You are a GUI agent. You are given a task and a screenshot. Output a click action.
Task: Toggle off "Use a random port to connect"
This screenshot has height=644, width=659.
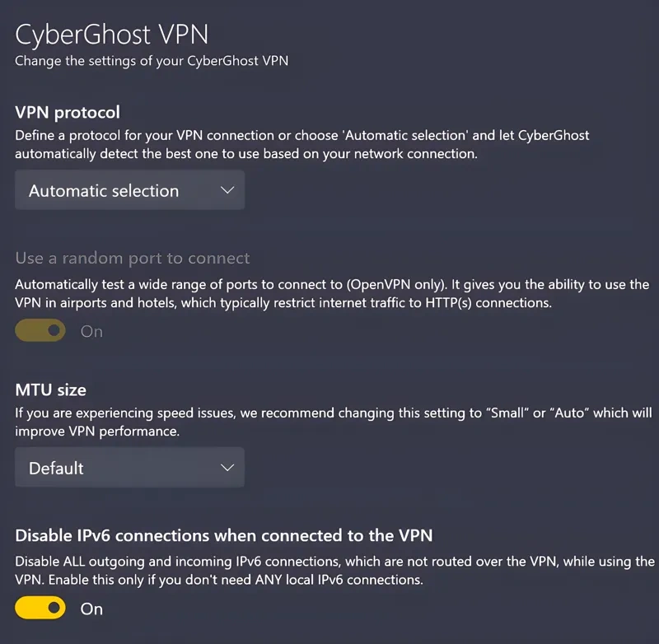(x=40, y=330)
